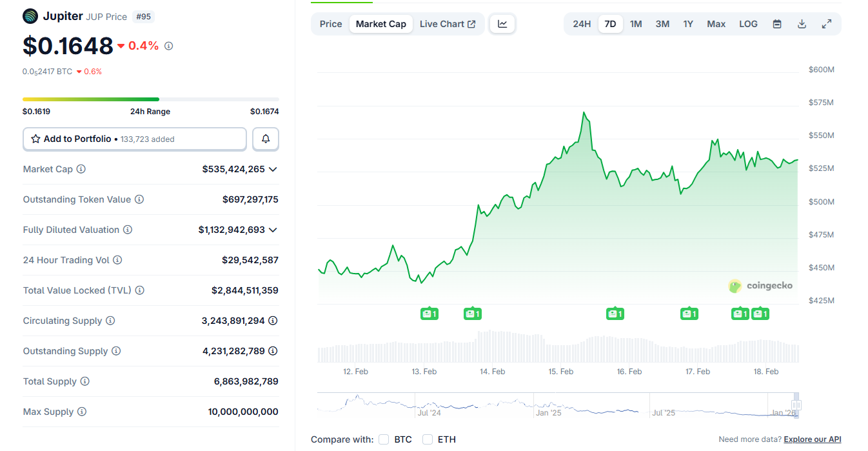This screenshot has width=868, height=451.
Task: Open the custom date range calendar icon
Action: (777, 23)
